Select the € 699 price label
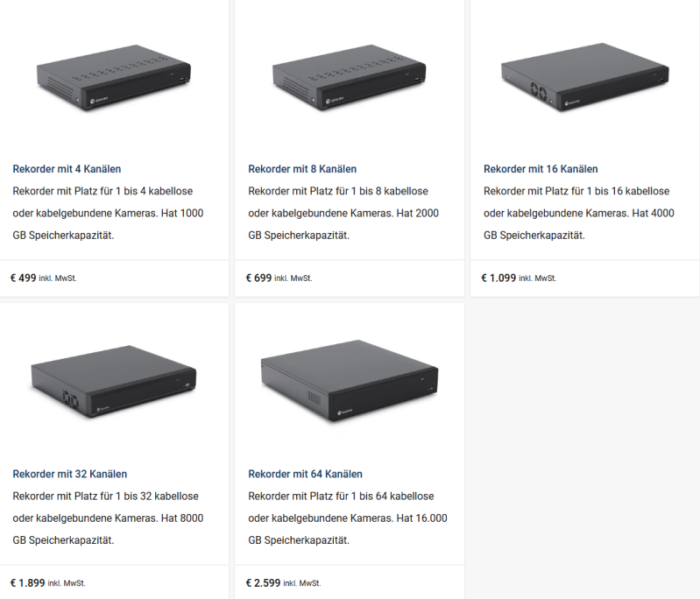 [259, 278]
